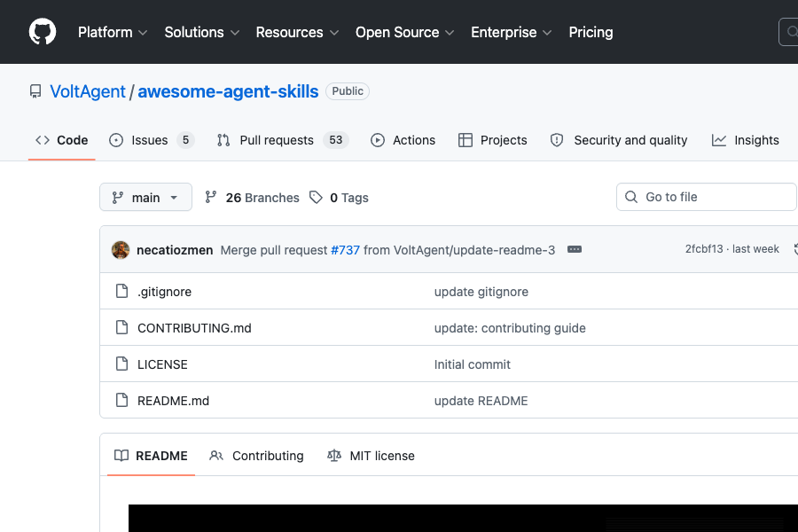The height and width of the screenshot is (532, 798).
Task: Expand the commit message ellipsis button
Action: pyautogui.click(x=575, y=249)
